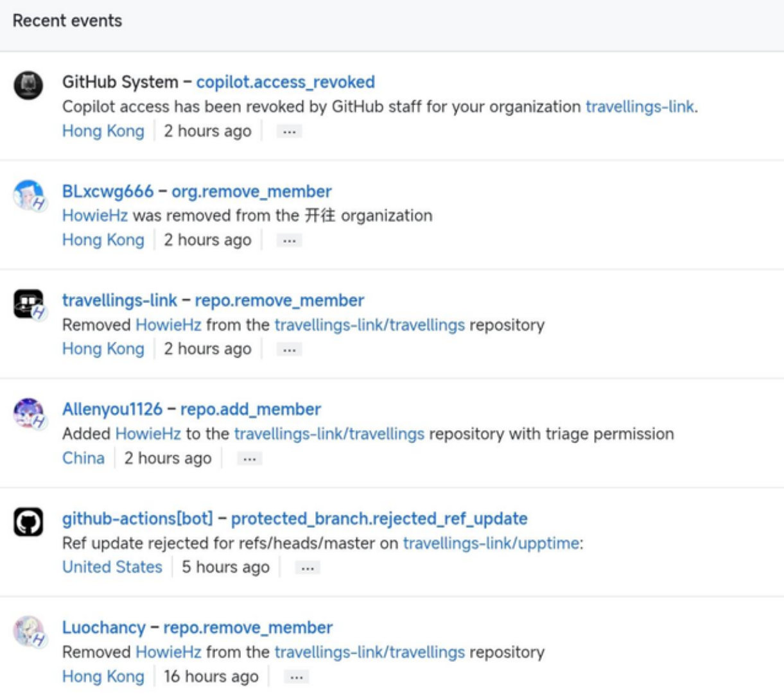Open Allenyou1126's avatar icon

pyautogui.click(x=28, y=412)
